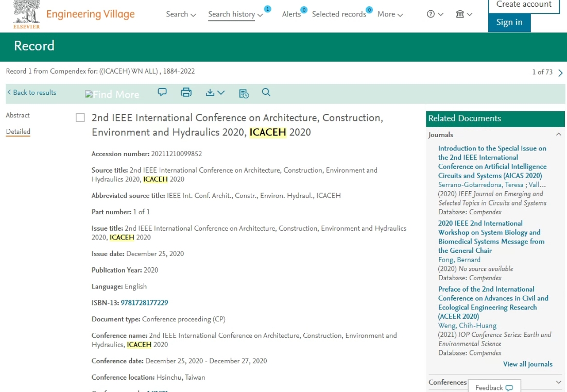Click Document type Conference proceeding (CP)
This screenshot has width=567, height=392.
click(184, 319)
